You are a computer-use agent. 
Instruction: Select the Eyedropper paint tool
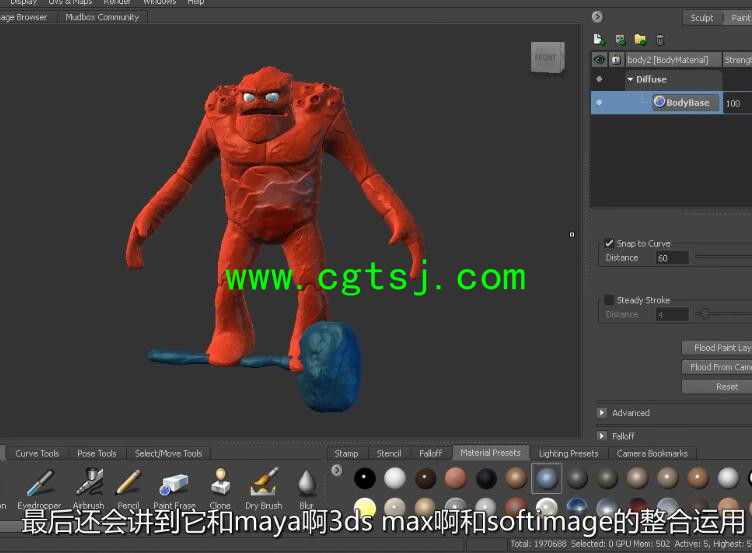[40, 488]
